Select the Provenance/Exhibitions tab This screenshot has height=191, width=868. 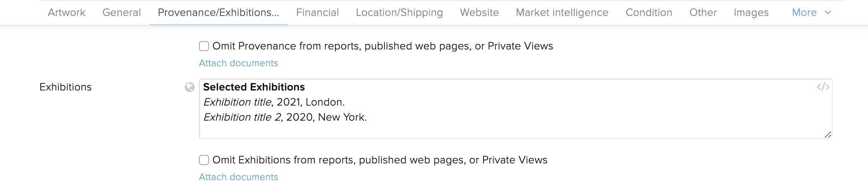point(219,13)
